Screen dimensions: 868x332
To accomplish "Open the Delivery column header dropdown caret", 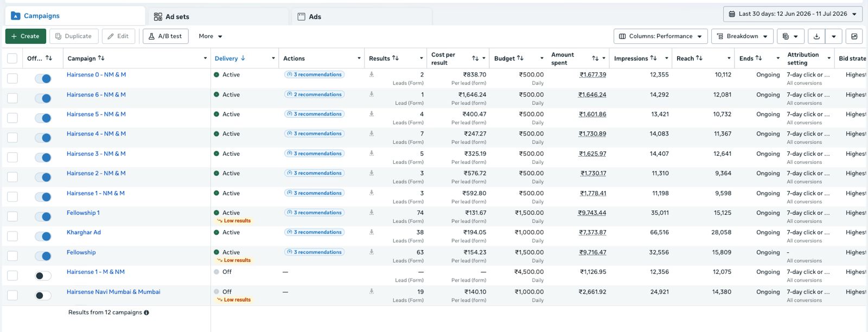I will [x=273, y=58].
